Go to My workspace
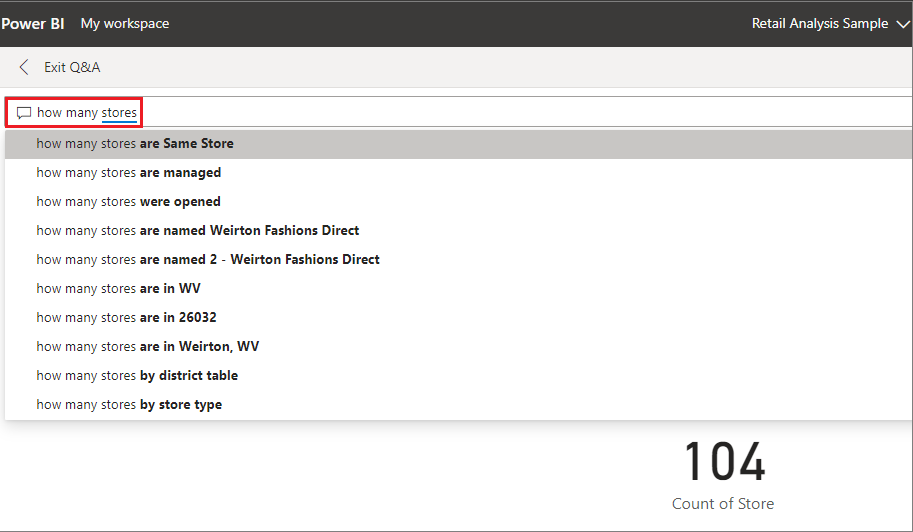Image resolution: width=913 pixels, height=532 pixels. 125,24
